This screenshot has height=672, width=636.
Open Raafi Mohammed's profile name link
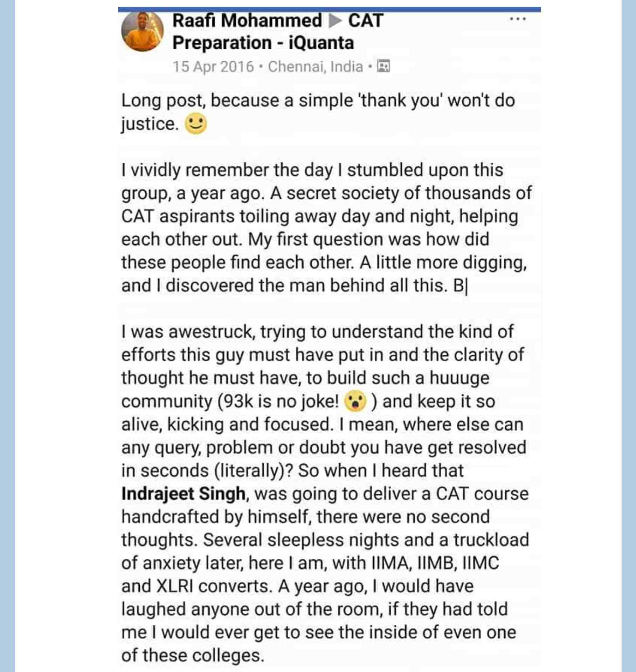click(x=247, y=20)
